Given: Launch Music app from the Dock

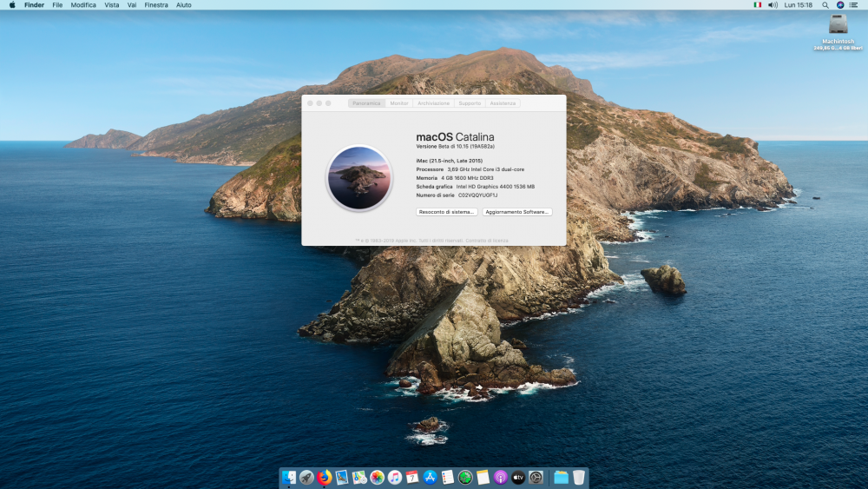Looking at the screenshot, I should coord(395,477).
